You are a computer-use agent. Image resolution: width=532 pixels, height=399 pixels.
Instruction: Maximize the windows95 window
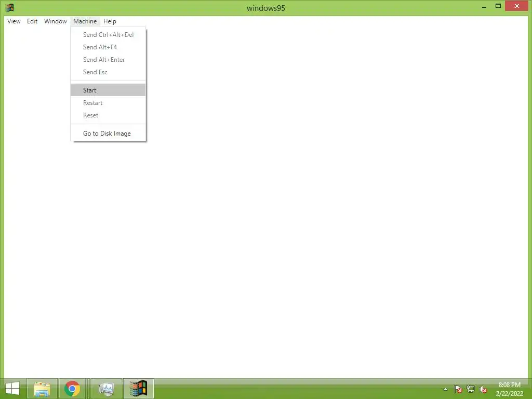(498, 6)
